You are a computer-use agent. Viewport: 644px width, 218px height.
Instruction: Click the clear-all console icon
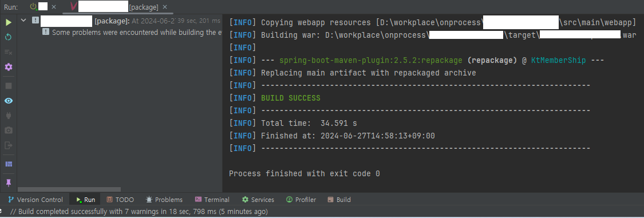pyautogui.click(x=8, y=52)
